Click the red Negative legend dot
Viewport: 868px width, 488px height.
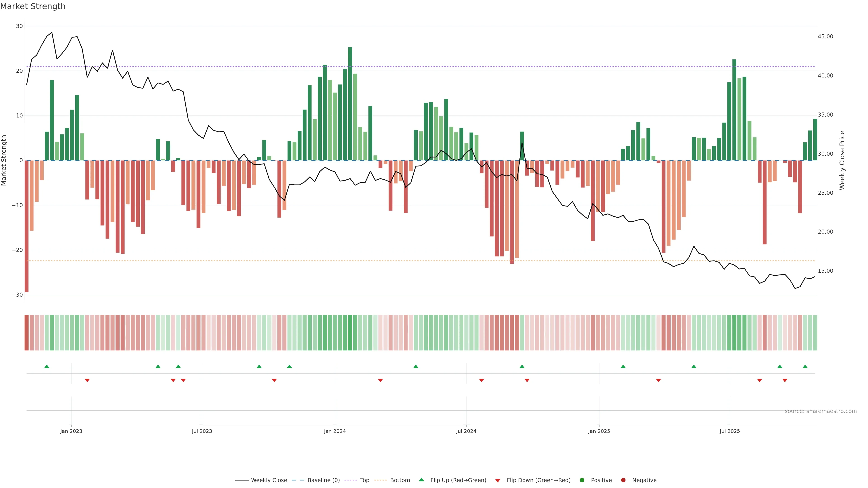click(x=623, y=480)
